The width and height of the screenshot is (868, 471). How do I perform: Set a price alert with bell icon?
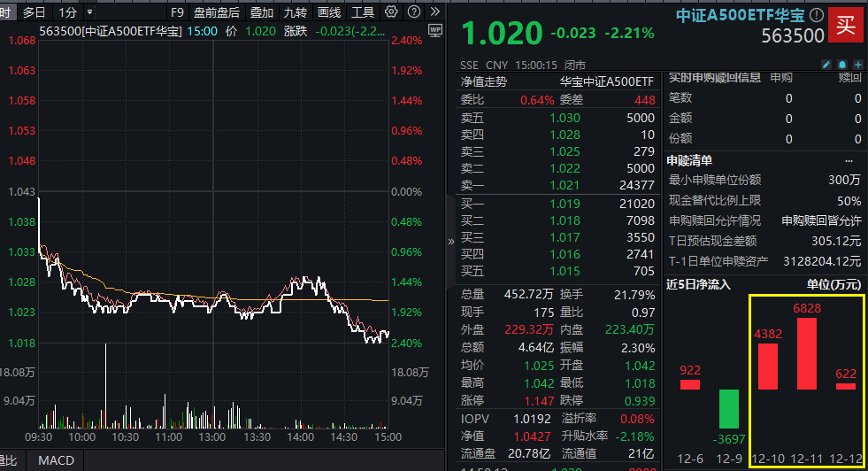[x=842, y=65]
